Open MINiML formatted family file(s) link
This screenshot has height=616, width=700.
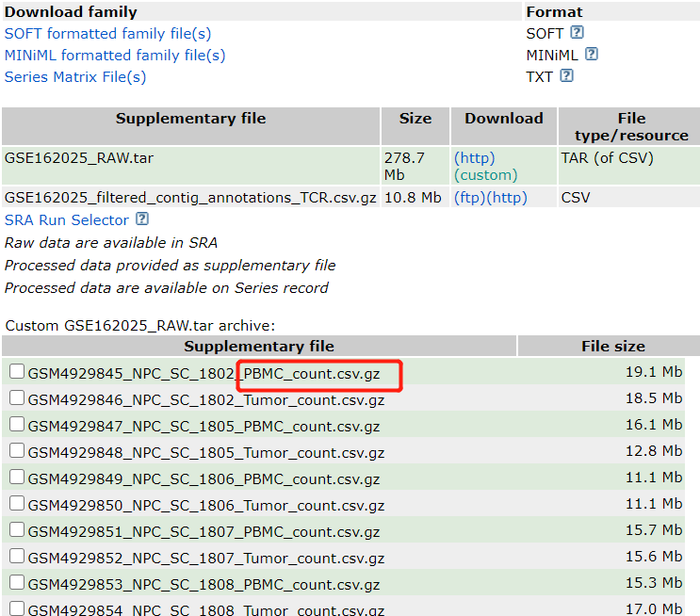tap(115, 55)
